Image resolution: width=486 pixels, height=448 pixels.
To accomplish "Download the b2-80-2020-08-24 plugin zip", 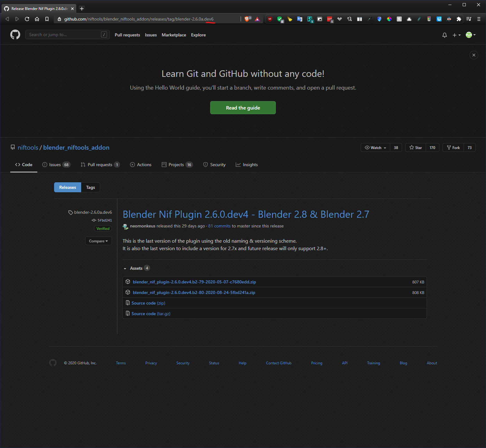I will (x=194, y=292).
